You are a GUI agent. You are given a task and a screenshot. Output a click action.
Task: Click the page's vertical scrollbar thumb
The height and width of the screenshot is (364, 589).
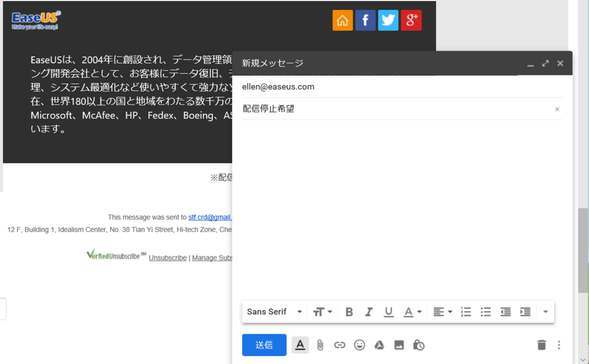[583, 250]
